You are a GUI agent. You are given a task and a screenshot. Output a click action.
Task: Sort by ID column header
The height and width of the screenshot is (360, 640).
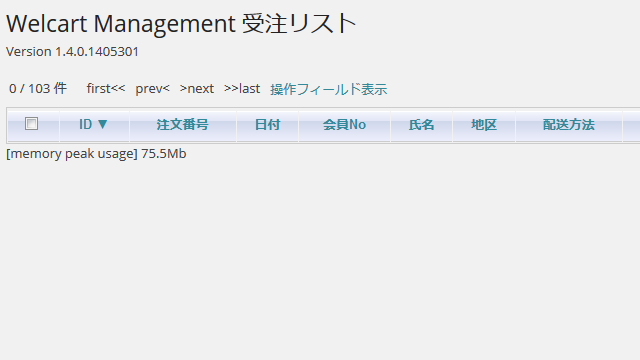point(93,124)
